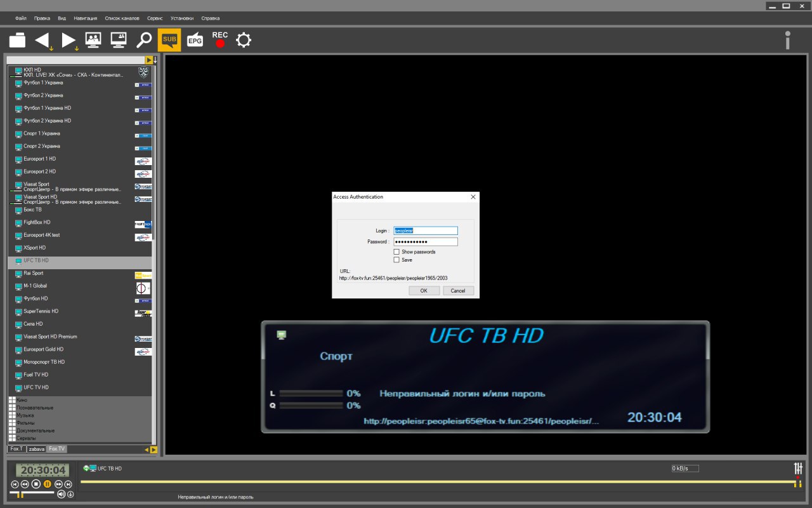Viewport: 812px width, 508px height.
Task: Click the info "i" icon at top right
Action: click(x=787, y=40)
